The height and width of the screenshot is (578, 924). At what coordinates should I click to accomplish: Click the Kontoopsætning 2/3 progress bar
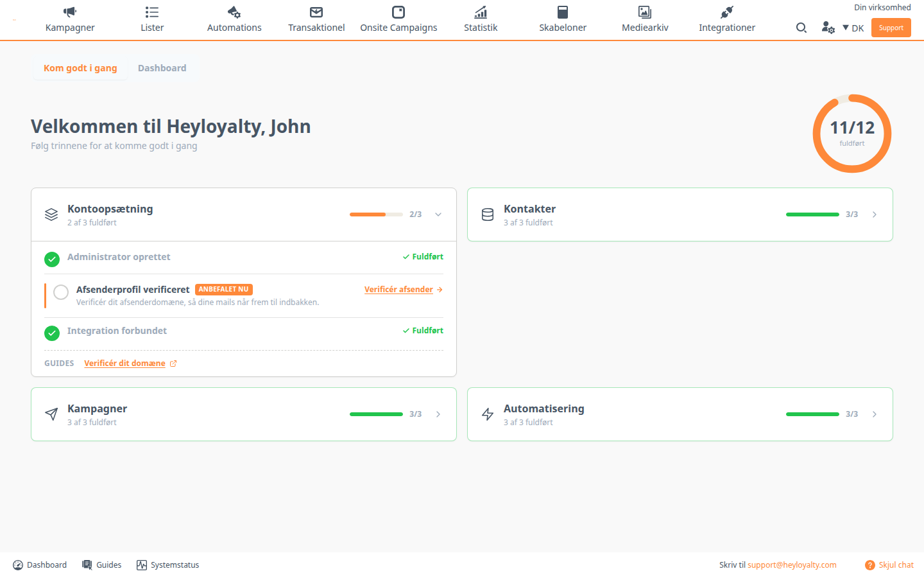[x=377, y=215]
